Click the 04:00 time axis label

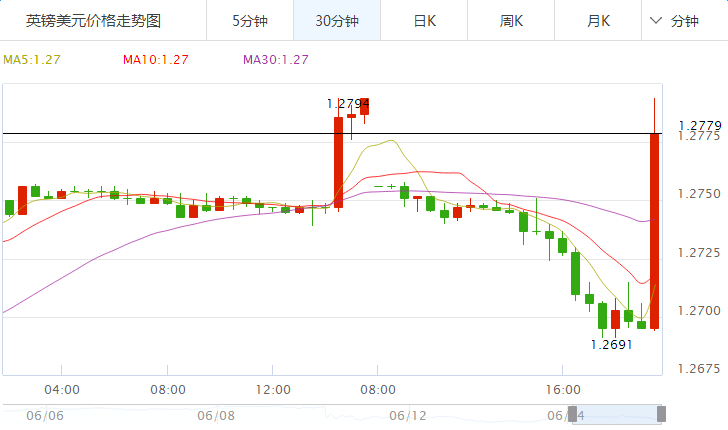click(x=62, y=390)
